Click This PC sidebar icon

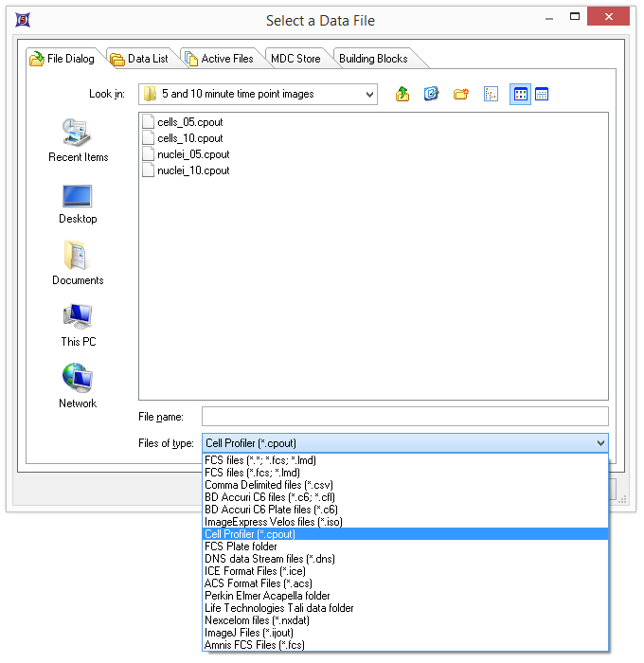[x=78, y=325]
